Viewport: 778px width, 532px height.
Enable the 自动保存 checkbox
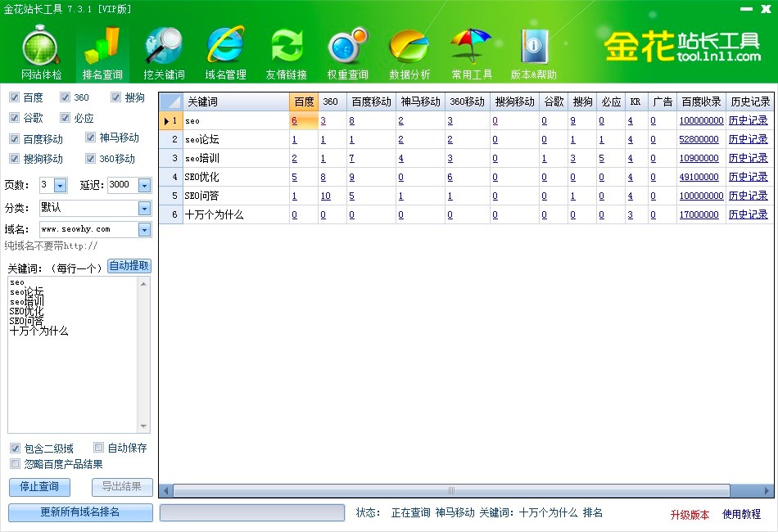point(99,448)
